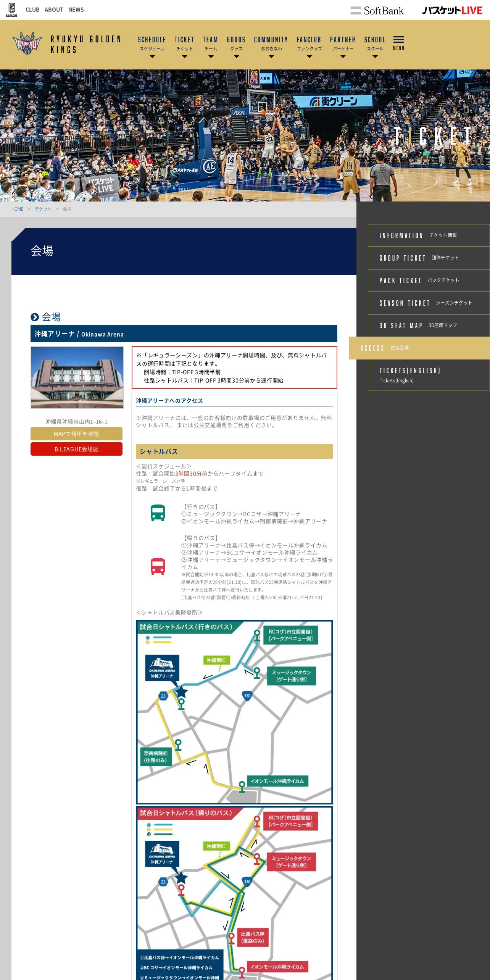
Task: Click the MAPで場所を確認 button
Action: pyautogui.click(x=76, y=434)
